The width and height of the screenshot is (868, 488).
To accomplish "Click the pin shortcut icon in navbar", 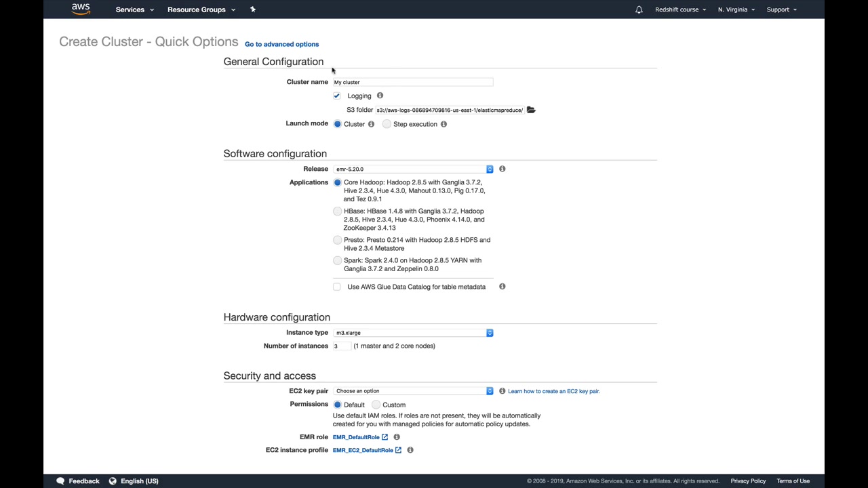I will point(253,9).
